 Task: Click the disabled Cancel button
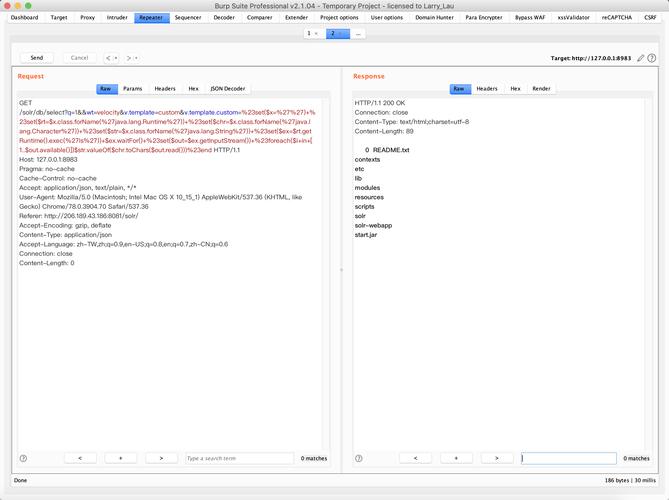tap(79, 58)
